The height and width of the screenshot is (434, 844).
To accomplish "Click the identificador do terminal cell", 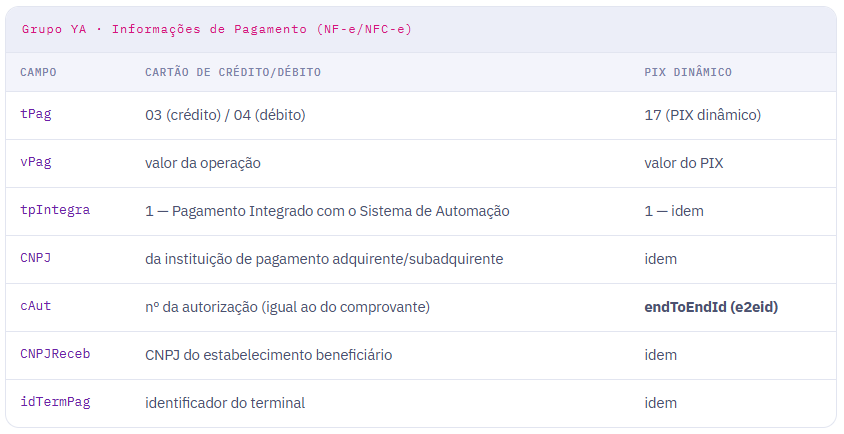I will pos(225,403).
